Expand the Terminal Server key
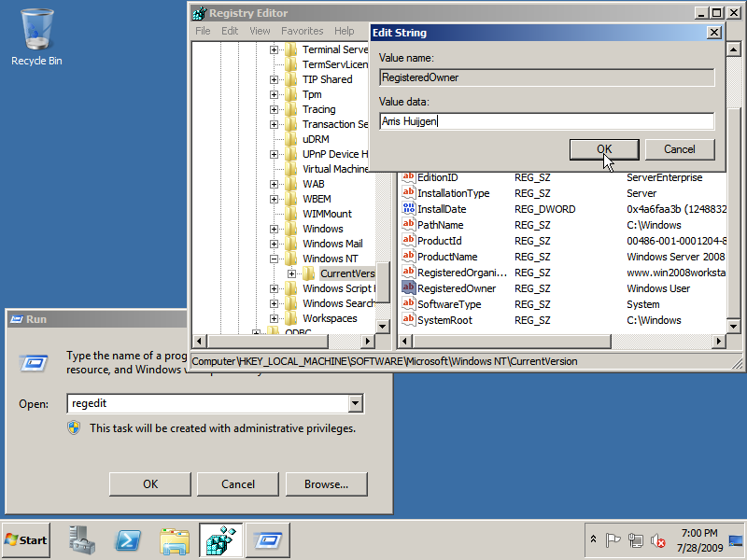The height and width of the screenshot is (560, 747). click(x=274, y=49)
